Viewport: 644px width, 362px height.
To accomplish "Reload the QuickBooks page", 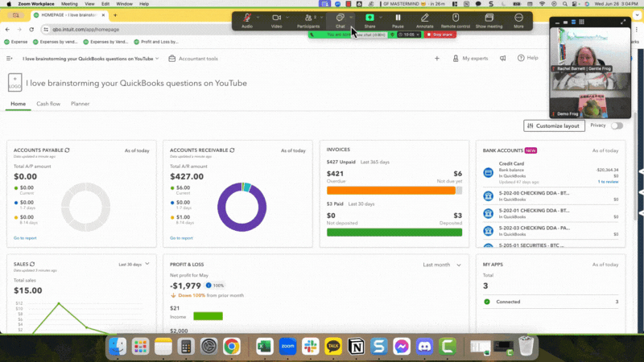I will click(x=31, y=30).
